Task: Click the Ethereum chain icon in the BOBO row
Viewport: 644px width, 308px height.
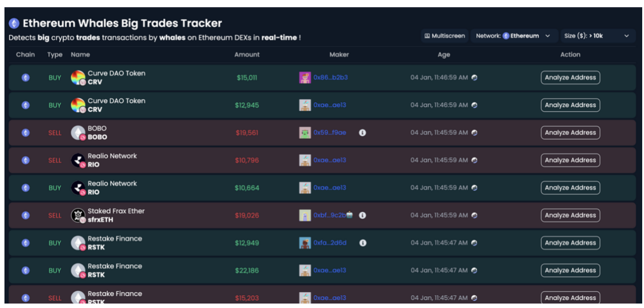Action: pyautogui.click(x=26, y=133)
